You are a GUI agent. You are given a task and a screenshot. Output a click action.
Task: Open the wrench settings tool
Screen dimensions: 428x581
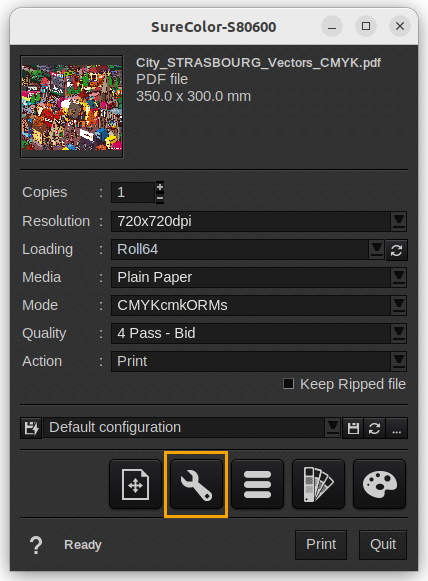196,484
